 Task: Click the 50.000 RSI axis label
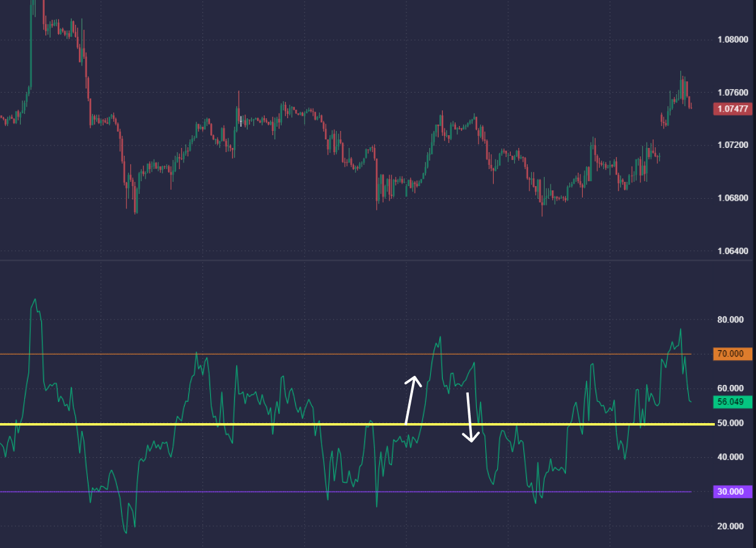730,423
